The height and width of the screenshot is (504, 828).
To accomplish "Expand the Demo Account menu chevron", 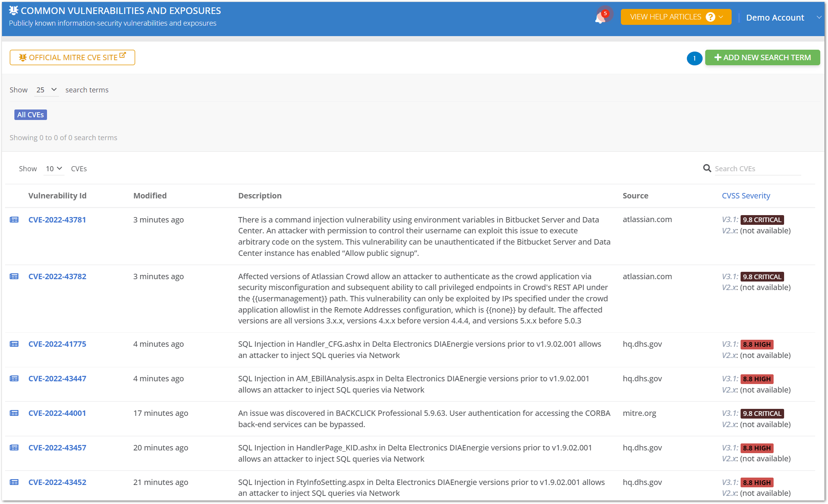I will (x=819, y=17).
